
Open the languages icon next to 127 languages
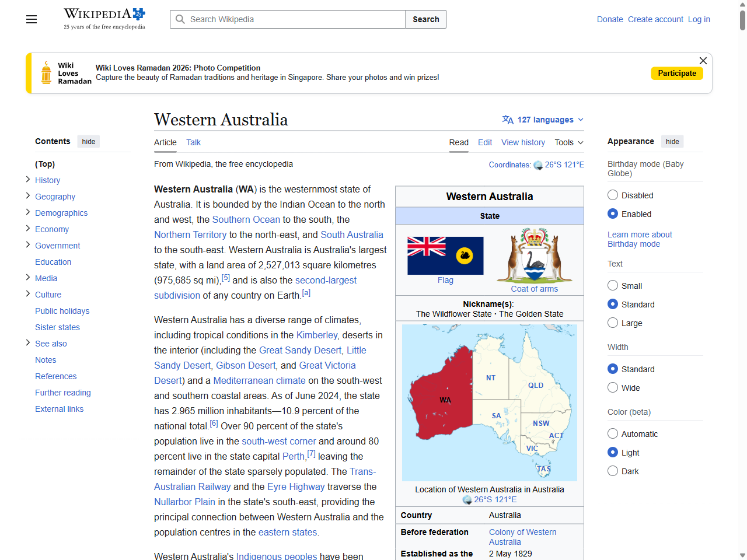[x=507, y=119]
